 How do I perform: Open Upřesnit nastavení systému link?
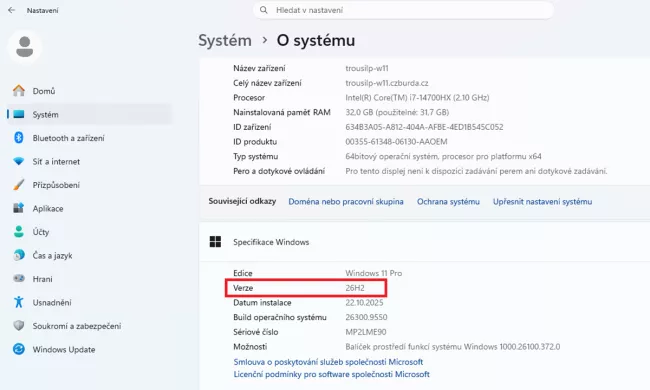click(x=542, y=201)
